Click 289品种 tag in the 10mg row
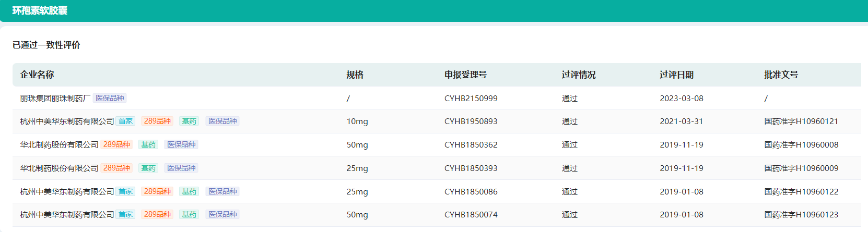 [x=157, y=121]
